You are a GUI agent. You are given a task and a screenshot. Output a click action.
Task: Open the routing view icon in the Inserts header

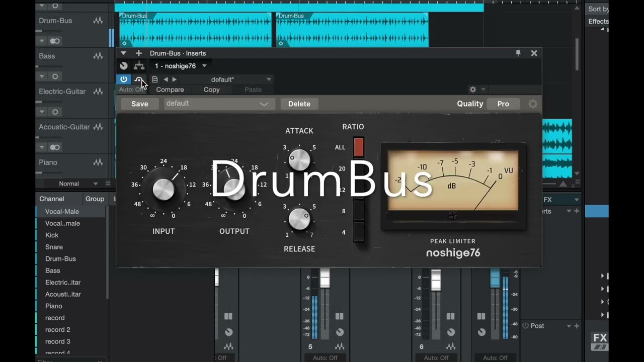[x=139, y=66]
